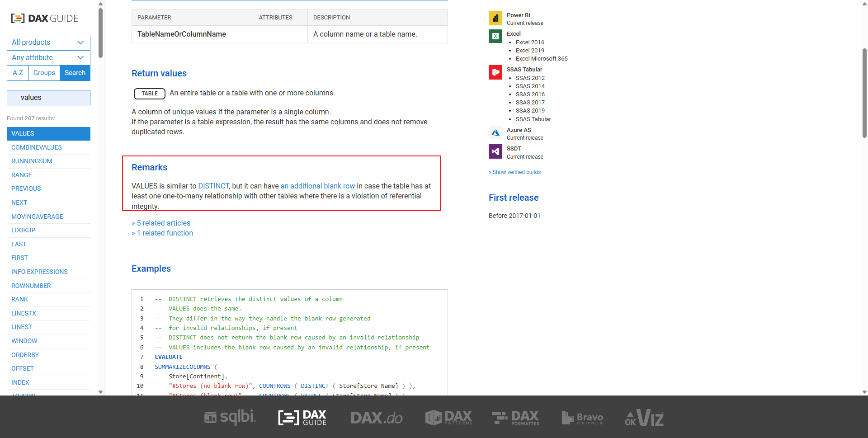The width and height of the screenshot is (868, 438).
Task: Open RANGE function from results
Action: click(x=48, y=175)
